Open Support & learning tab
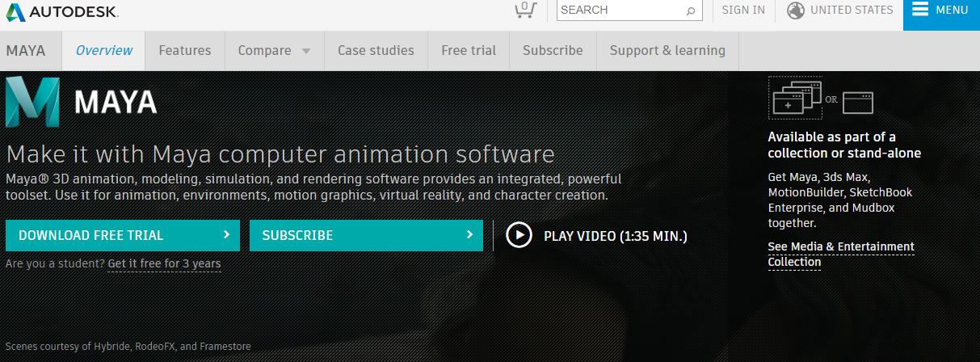 point(667,50)
